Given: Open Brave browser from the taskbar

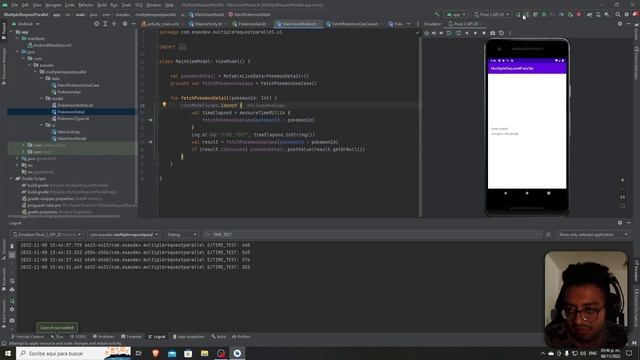Looking at the screenshot, I should tap(155, 353).
